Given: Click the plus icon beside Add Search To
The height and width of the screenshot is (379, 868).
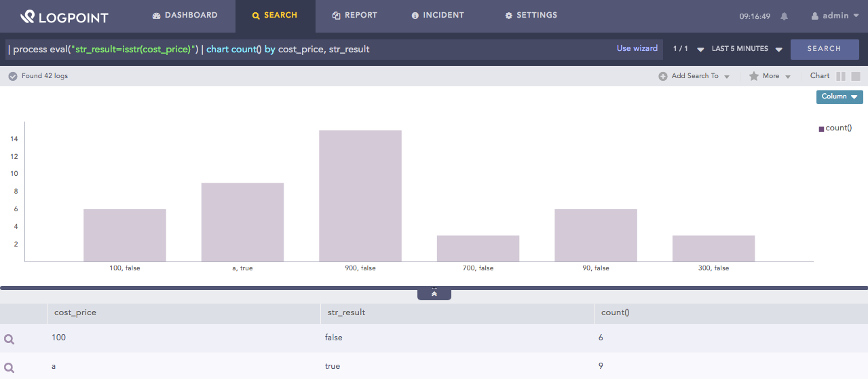Looking at the screenshot, I should [x=662, y=76].
